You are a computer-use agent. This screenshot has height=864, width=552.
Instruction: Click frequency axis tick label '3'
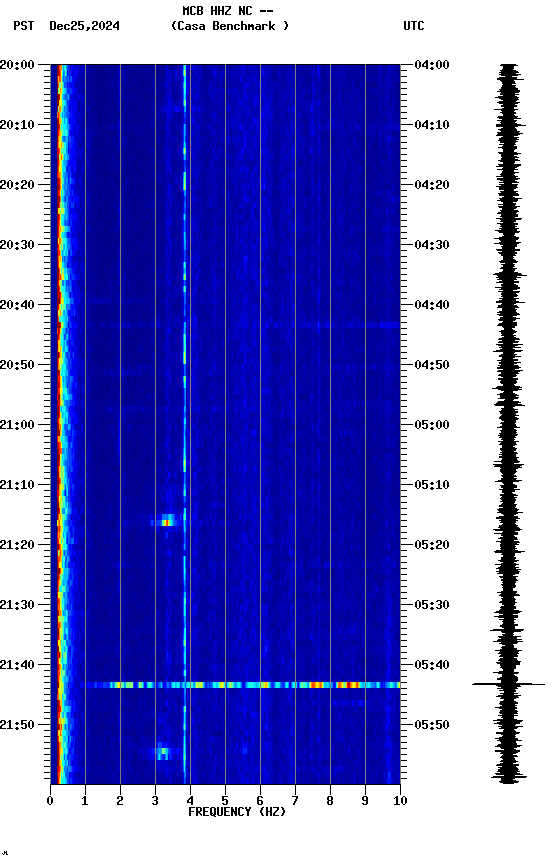155,801
